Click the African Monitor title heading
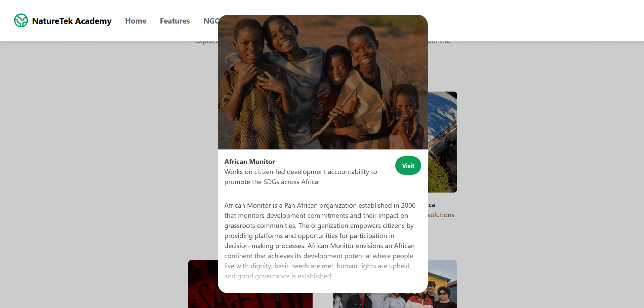This screenshot has height=308, width=644. [x=249, y=162]
